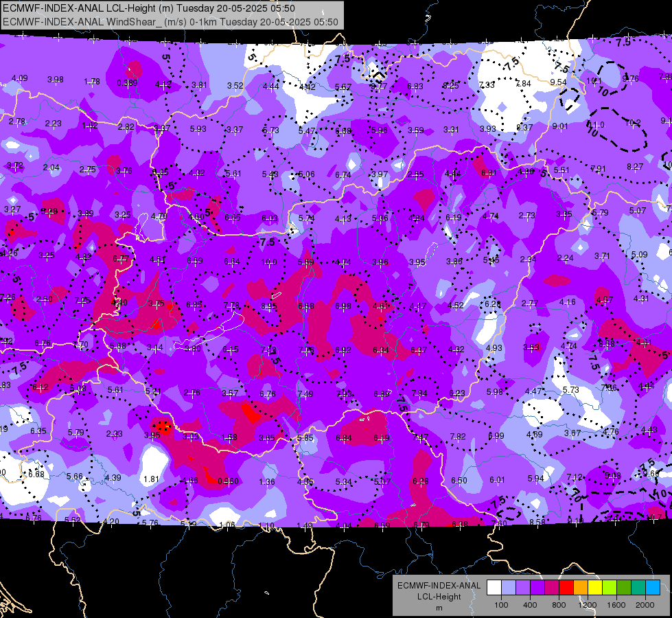The height and width of the screenshot is (618, 672).
Task: Click the yellow legend swatch
Action: tap(595, 588)
